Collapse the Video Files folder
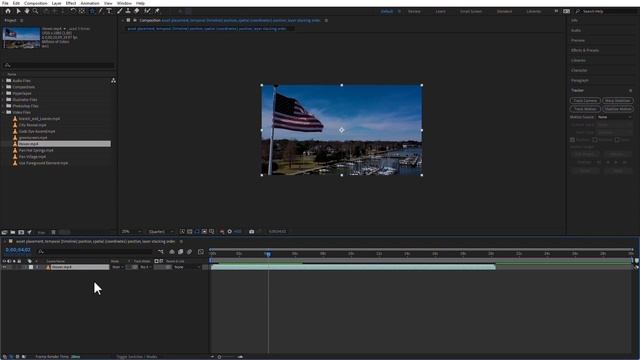Viewport: 640px width, 360px height. click(3, 112)
